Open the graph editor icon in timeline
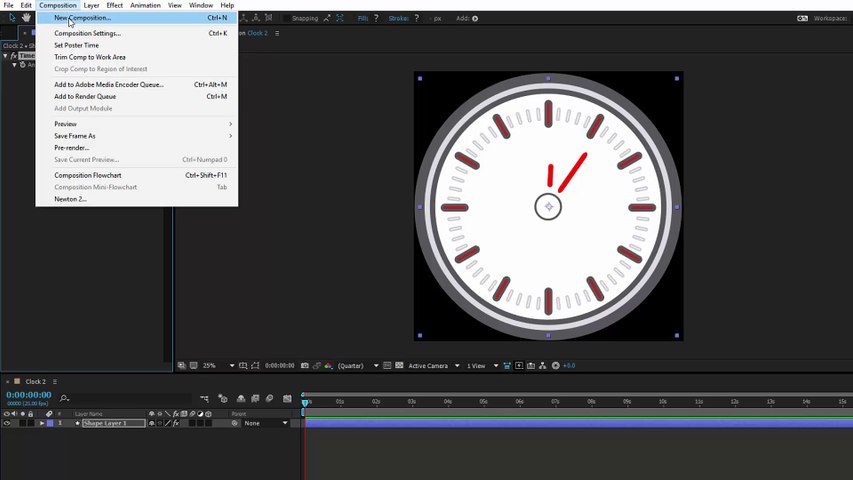Viewport: 853px width, 480px height. coord(286,399)
